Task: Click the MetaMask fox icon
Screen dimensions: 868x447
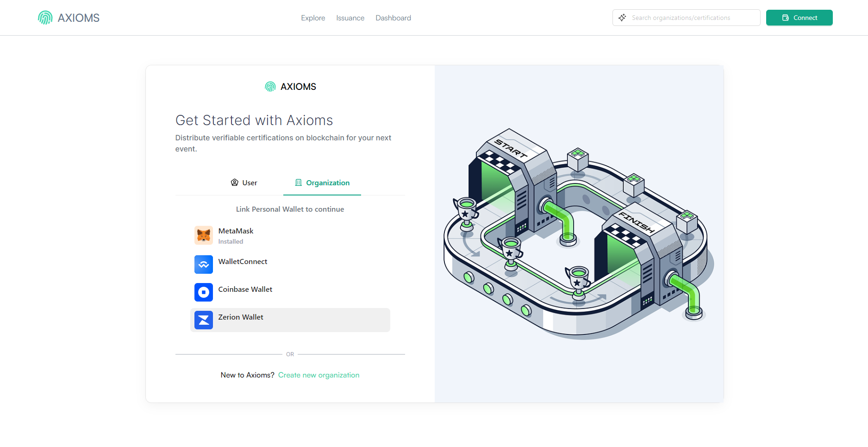Action: [x=204, y=235]
